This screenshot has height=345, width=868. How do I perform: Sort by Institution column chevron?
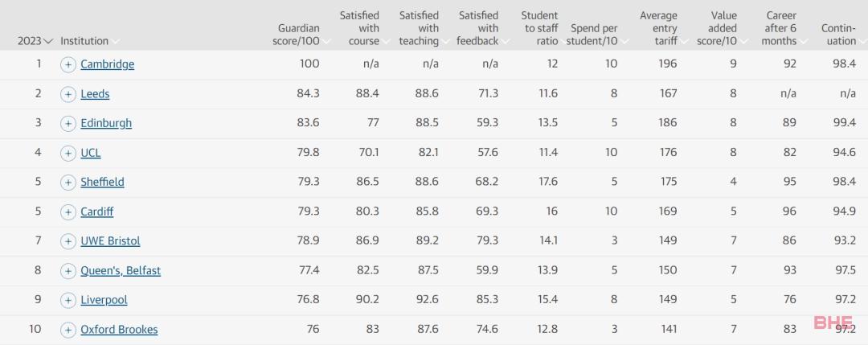click(x=115, y=41)
